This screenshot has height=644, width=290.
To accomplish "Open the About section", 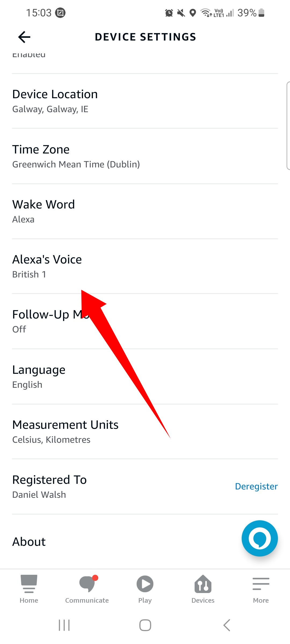I will [x=145, y=541].
